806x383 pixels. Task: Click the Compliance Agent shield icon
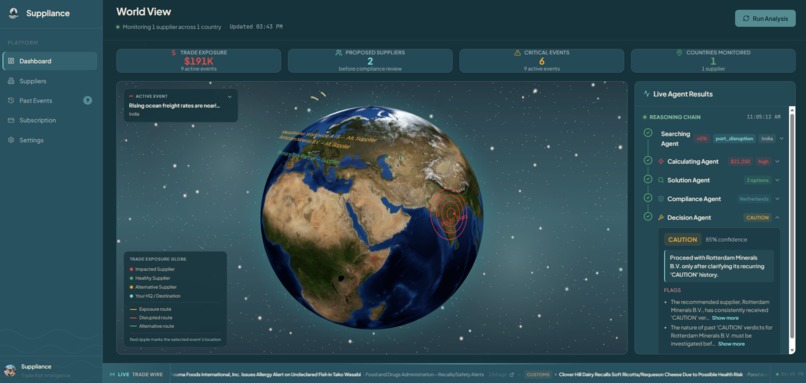[x=661, y=199]
